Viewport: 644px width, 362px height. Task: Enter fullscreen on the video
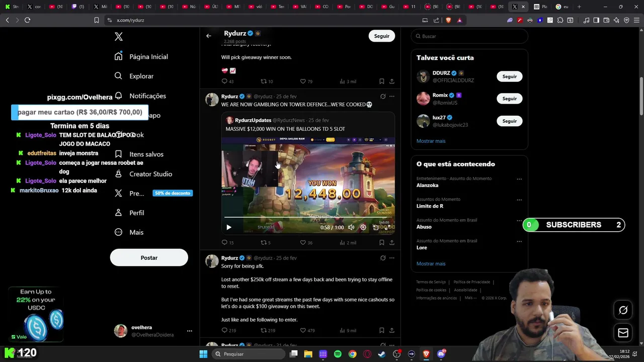[387, 227]
